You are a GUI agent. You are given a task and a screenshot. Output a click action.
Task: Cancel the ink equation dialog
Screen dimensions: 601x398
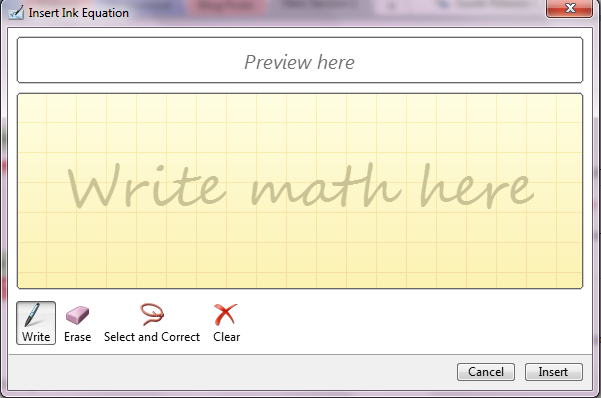coord(486,372)
